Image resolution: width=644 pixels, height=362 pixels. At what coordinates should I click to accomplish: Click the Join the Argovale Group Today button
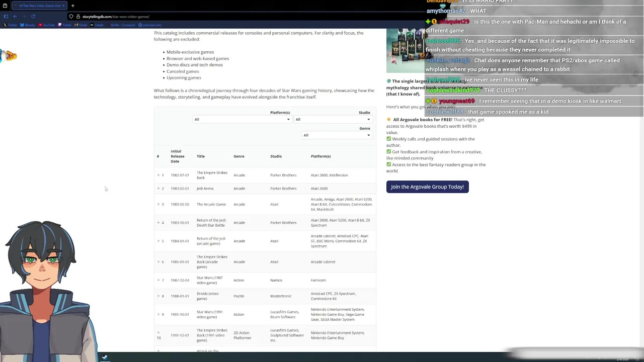[427, 187]
